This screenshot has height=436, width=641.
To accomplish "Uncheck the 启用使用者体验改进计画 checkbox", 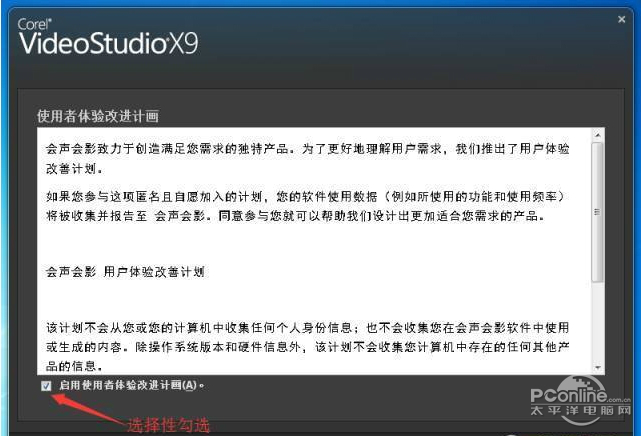I will pos(46,385).
